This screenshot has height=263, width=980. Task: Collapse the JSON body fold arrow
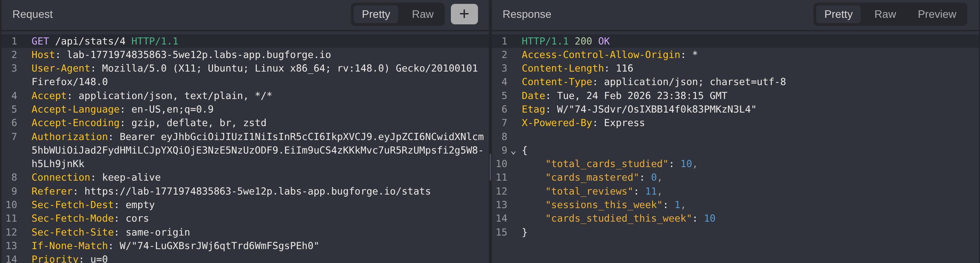(x=513, y=152)
